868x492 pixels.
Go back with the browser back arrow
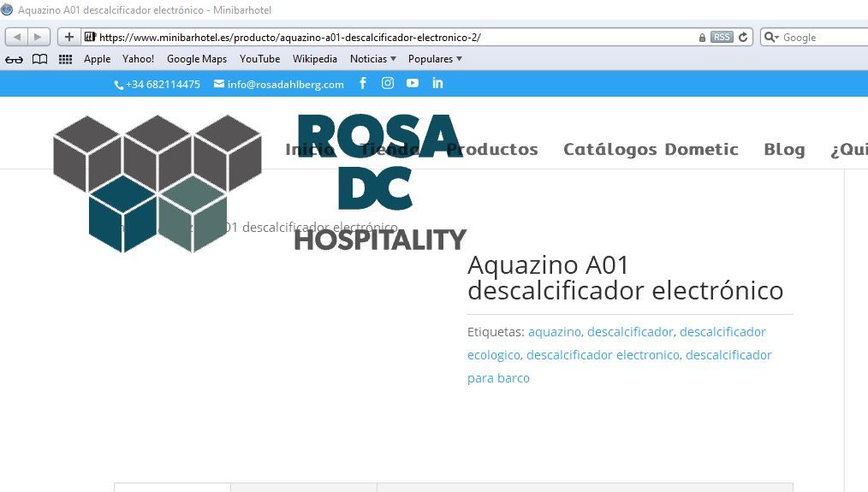(x=17, y=37)
